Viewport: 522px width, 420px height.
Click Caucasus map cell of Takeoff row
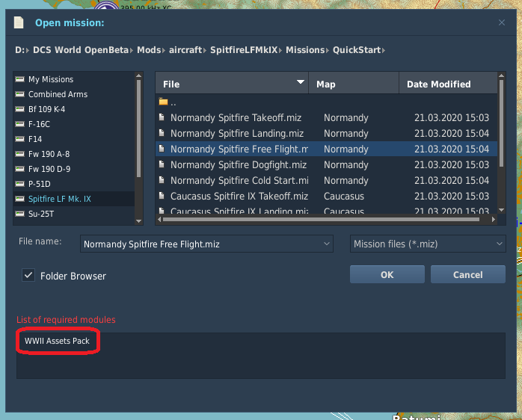coord(344,196)
